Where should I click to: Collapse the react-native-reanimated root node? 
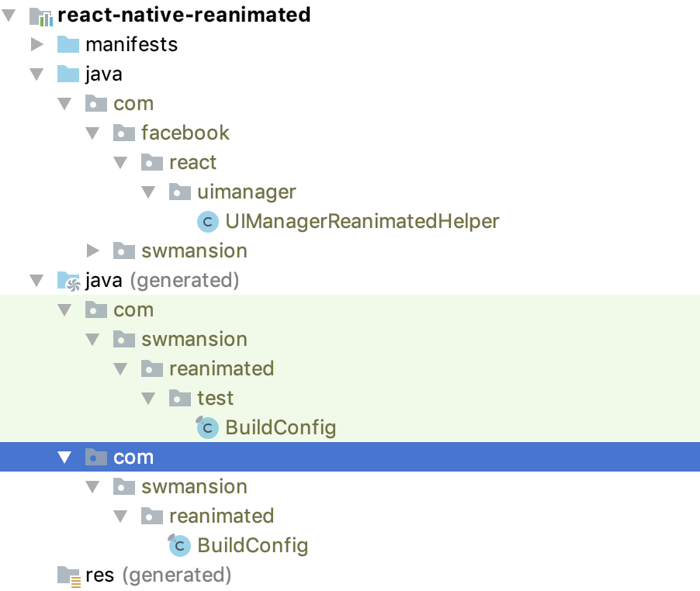9,15
